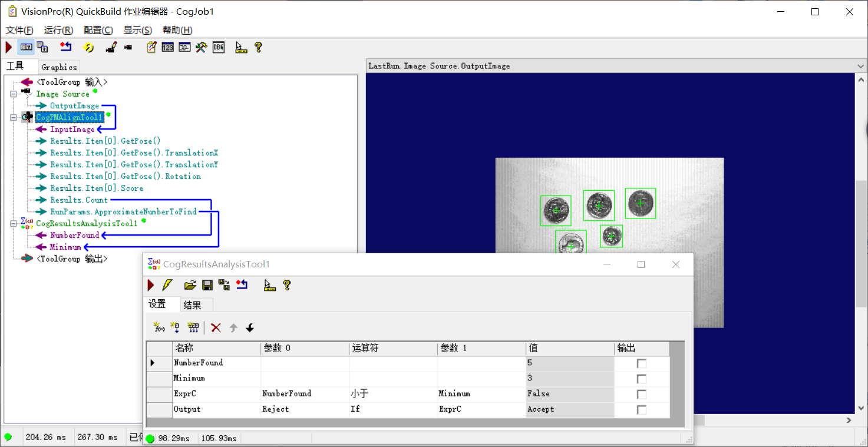Click the 名称 column header
This screenshot has height=447, width=868.
216,348
